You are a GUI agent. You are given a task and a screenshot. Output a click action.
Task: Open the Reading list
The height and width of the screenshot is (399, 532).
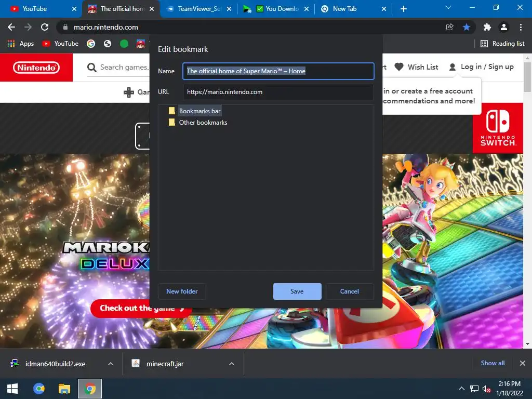502,44
